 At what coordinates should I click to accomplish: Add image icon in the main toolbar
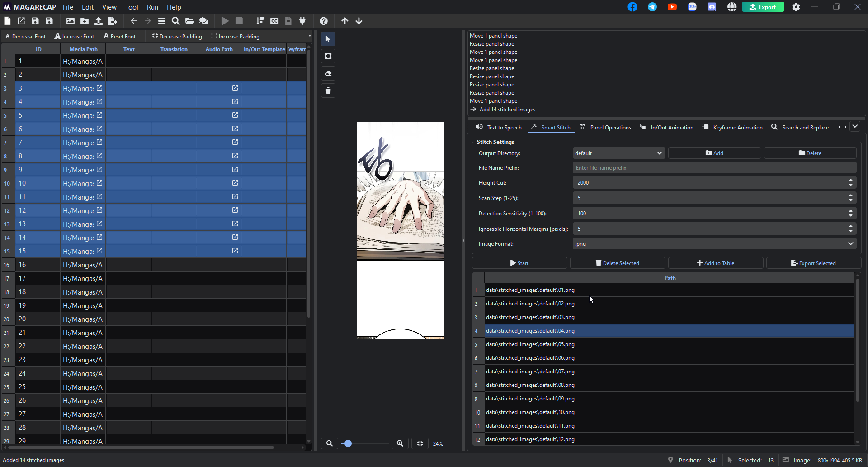click(x=70, y=21)
